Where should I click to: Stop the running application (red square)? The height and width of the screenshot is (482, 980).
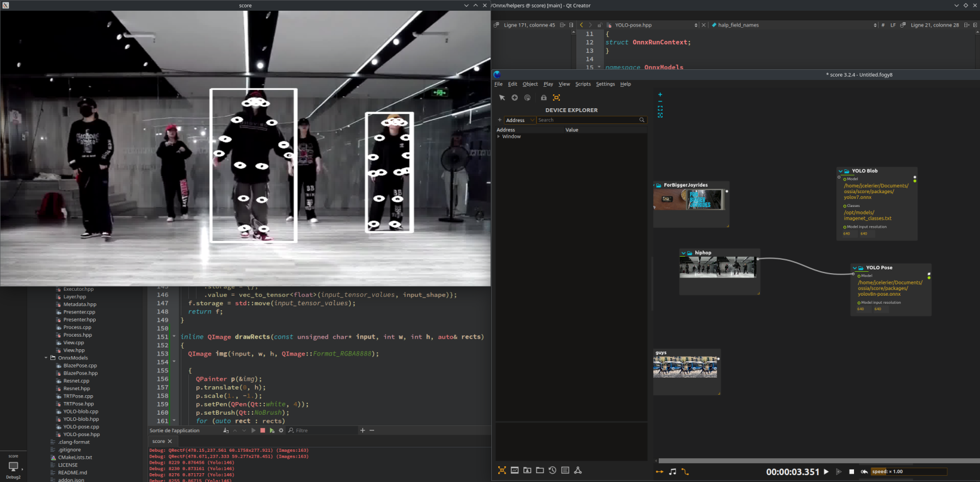click(x=263, y=430)
